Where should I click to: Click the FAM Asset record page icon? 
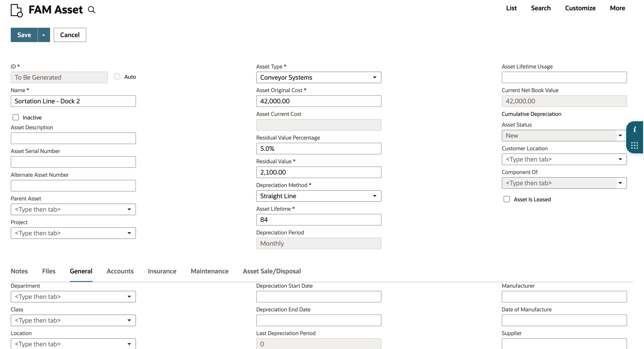17,10
